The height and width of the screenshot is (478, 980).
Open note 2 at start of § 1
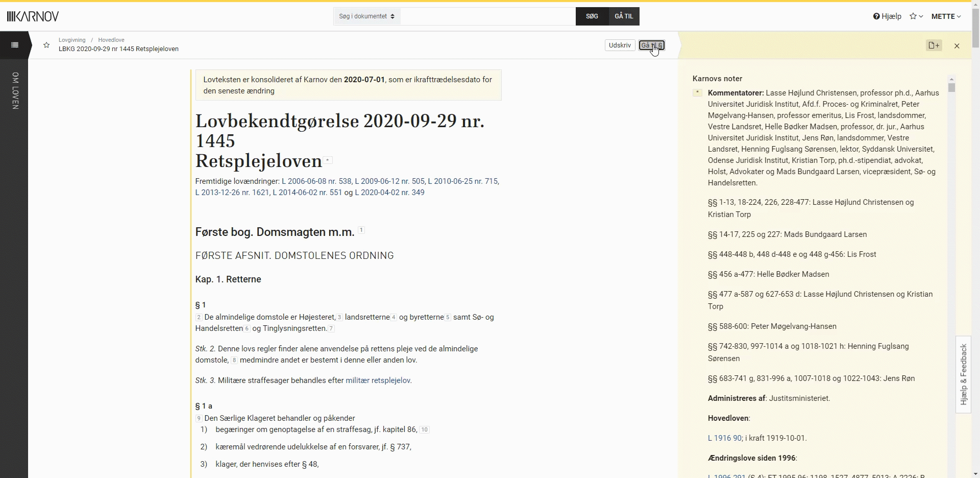click(x=199, y=317)
